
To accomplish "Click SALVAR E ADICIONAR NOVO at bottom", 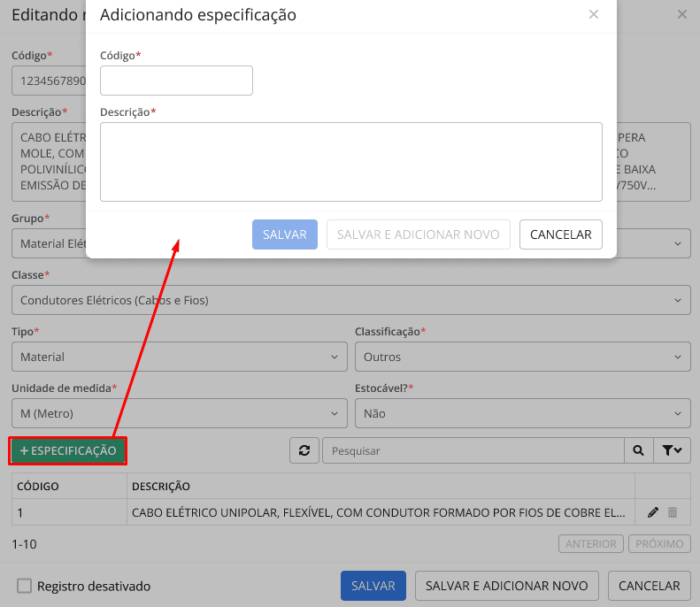I will 506,586.
